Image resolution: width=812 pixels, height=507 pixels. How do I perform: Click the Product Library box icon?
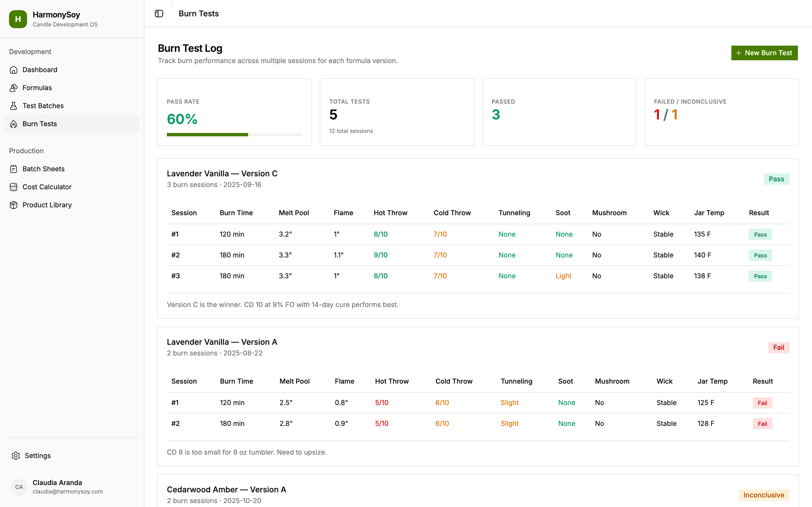pos(14,205)
